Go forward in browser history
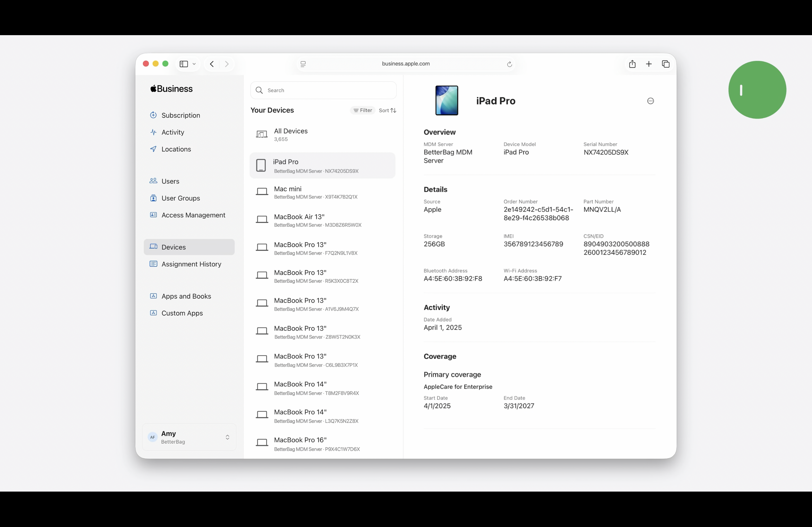 tap(227, 64)
